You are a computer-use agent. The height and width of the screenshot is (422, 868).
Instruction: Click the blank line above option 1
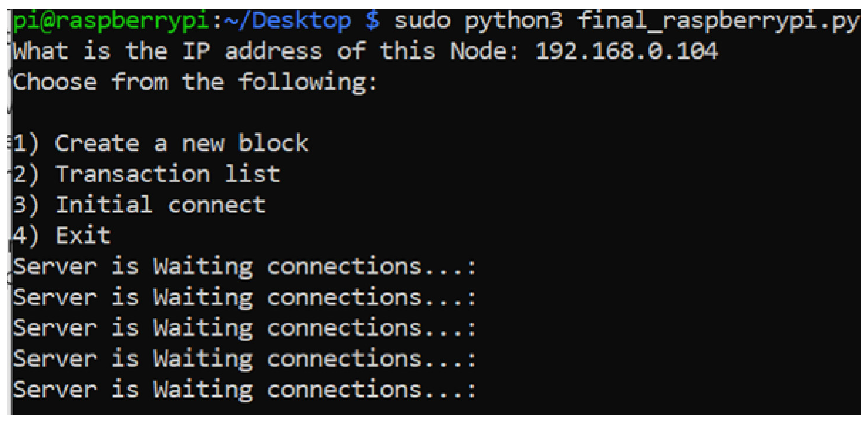click(169, 113)
